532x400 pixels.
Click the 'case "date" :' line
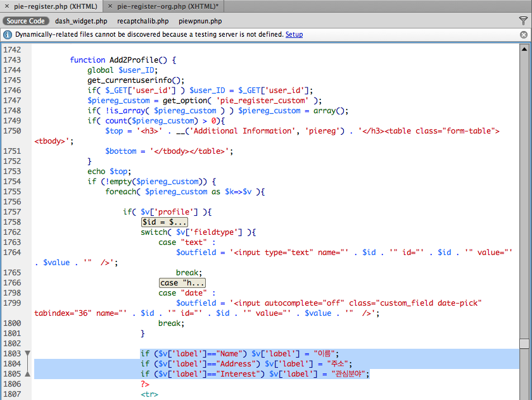(187, 293)
